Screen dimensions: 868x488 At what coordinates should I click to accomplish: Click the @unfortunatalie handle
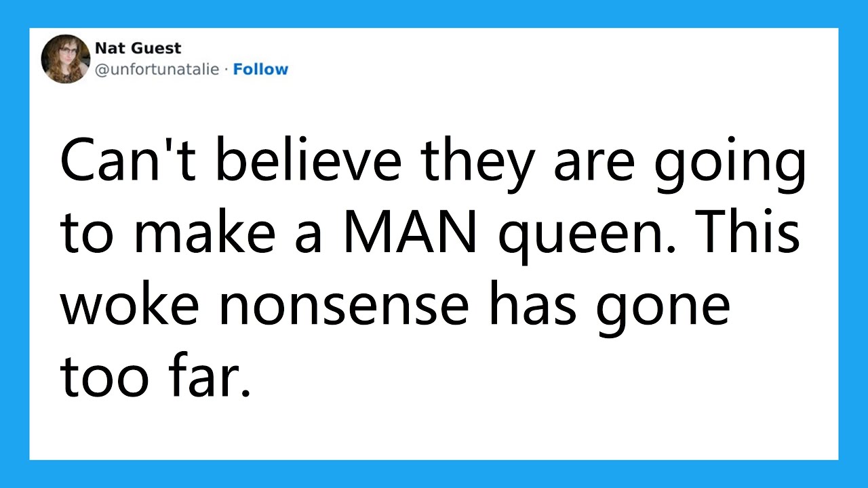click(x=157, y=69)
